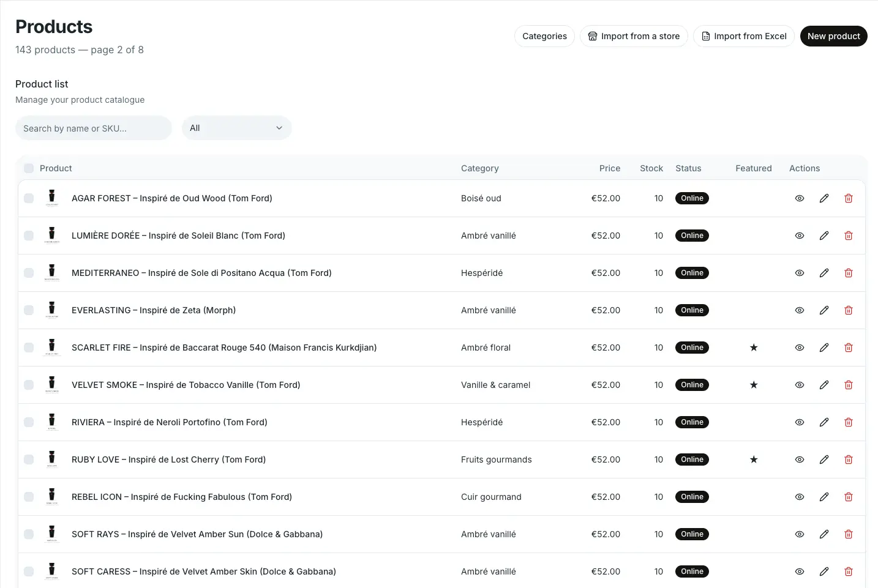Click the 'Fruits gourmands' category cell

[497, 460]
